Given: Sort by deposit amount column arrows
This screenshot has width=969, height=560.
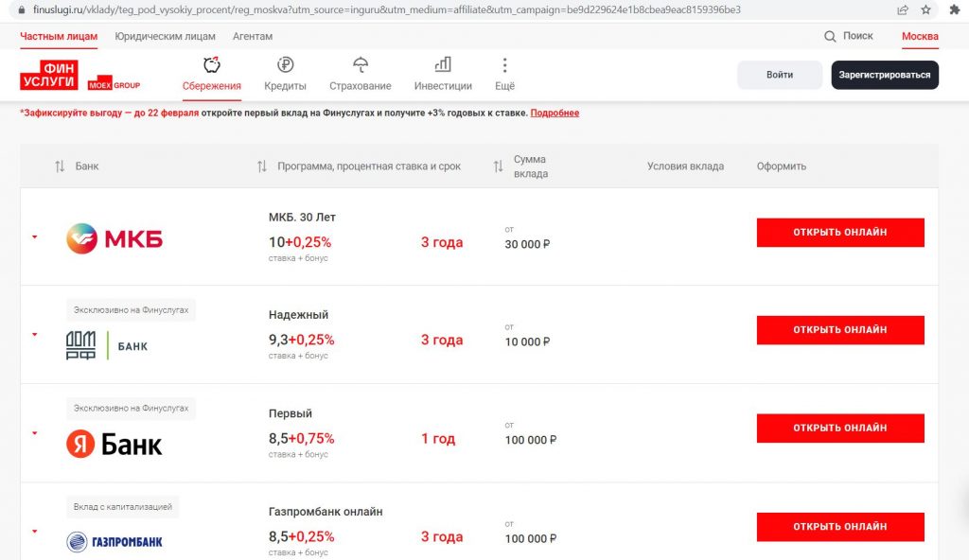Looking at the screenshot, I should click(498, 166).
